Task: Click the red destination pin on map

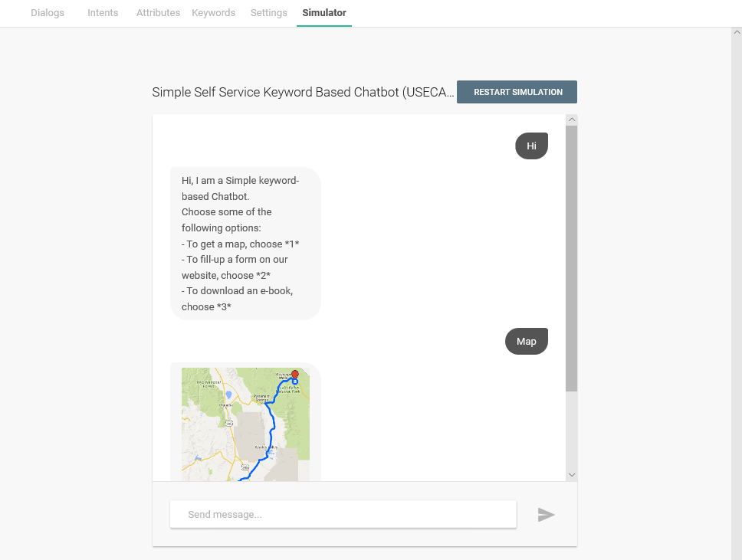Action: click(295, 375)
